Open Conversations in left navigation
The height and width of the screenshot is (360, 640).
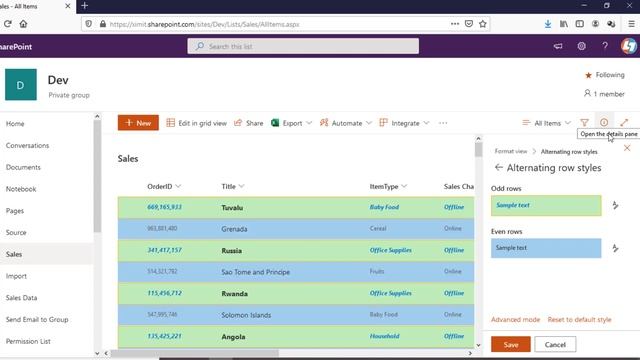click(x=27, y=145)
